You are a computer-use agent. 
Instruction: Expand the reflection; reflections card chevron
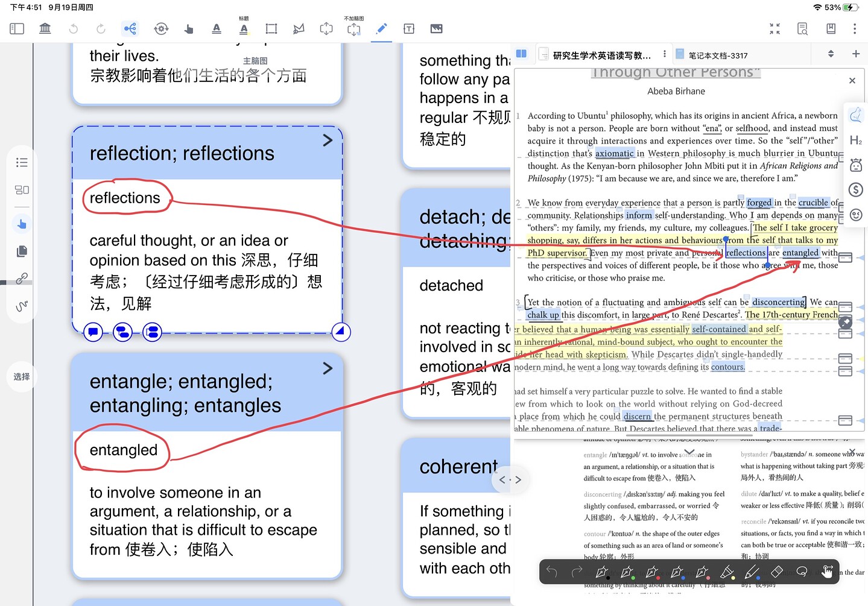click(x=328, y=140)
